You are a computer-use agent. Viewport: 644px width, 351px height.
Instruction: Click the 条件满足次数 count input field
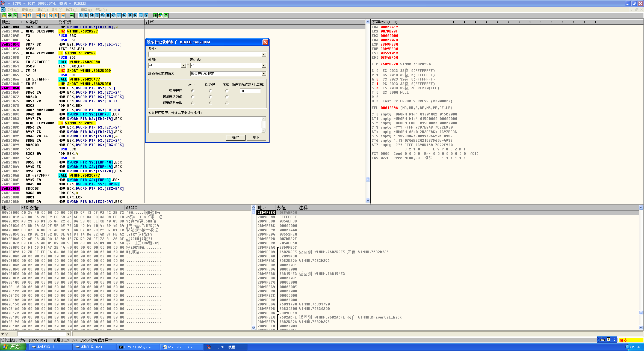[250, 91]
